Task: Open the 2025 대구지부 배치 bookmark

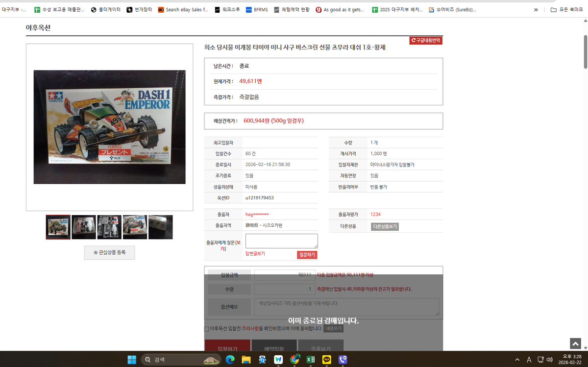Action: pos(397,9)
